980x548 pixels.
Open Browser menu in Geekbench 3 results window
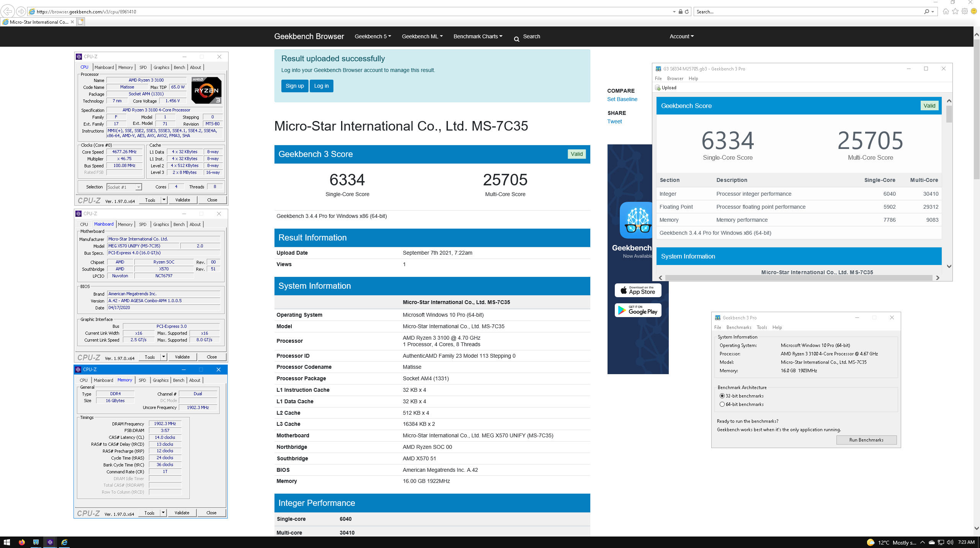(x=675, y=79)
